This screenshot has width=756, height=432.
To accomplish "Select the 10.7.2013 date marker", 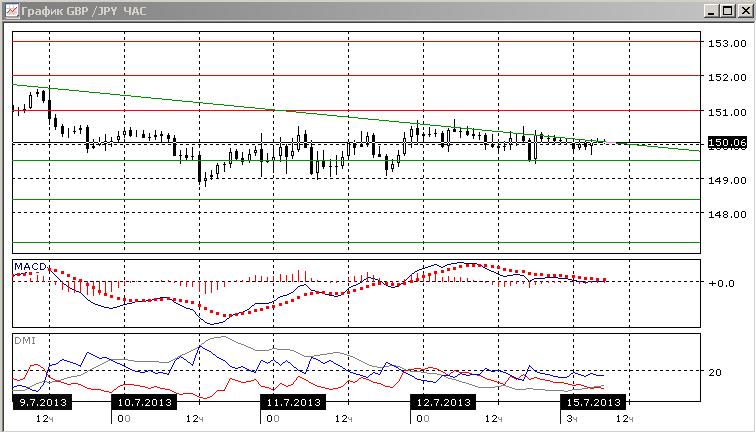I will 144,402.
